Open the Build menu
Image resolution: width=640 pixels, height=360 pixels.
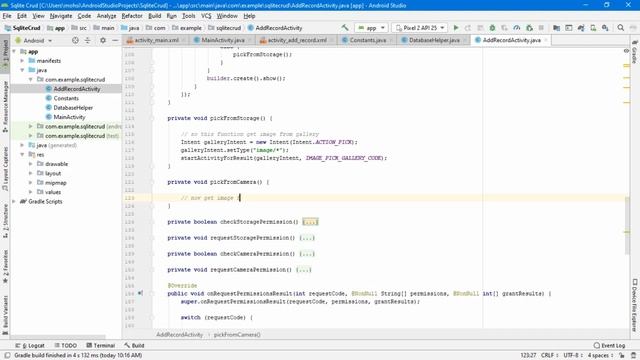pyautogui.click(x=154, y=16)
